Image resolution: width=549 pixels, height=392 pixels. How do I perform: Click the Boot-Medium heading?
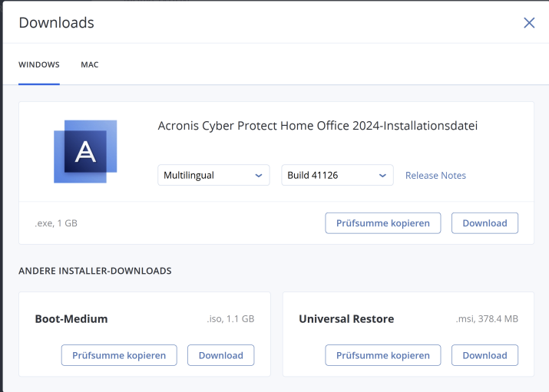coord(71,318)
